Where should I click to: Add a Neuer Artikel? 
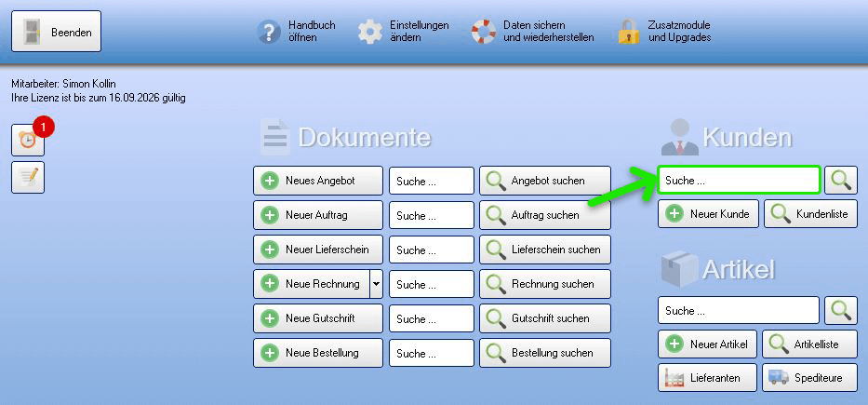click(x=707, y=344)
